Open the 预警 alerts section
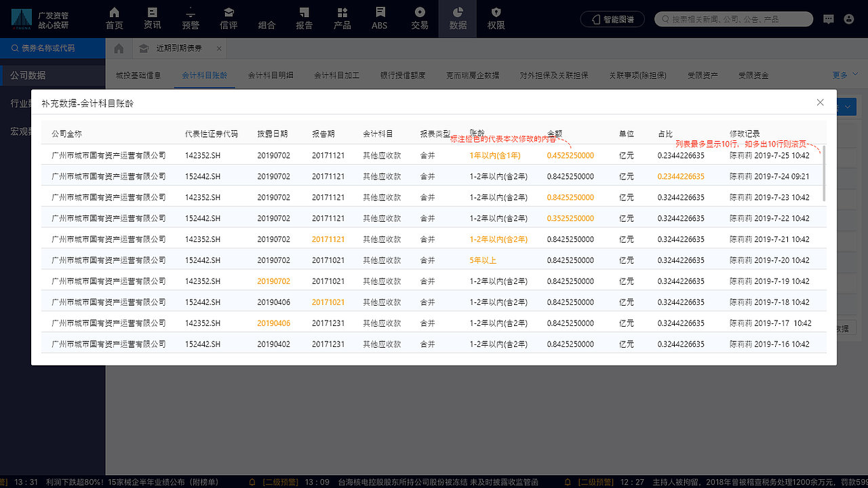 pyautogui.click(x=191, y=18)
